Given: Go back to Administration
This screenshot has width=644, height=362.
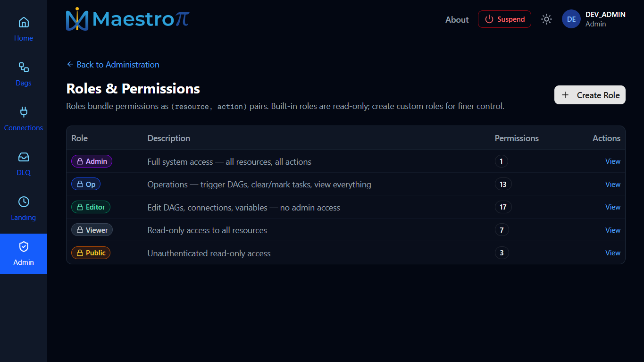Looking at the screenshot, I should [x=113, y=64].
